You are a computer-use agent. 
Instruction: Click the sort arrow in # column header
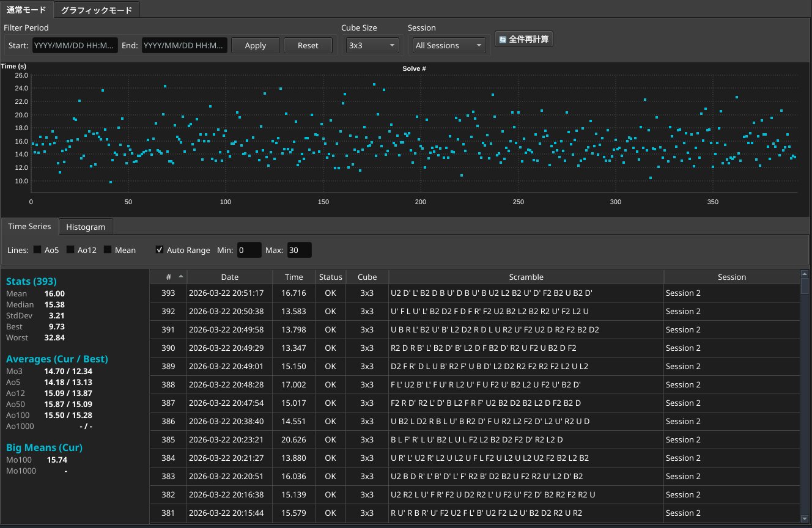coord(181,276)
